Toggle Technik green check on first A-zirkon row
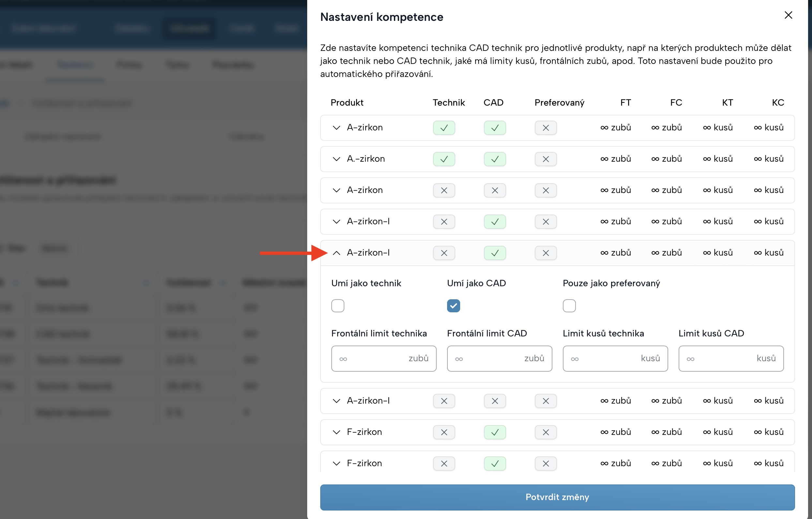812x519 pixels. coord(444,128)
